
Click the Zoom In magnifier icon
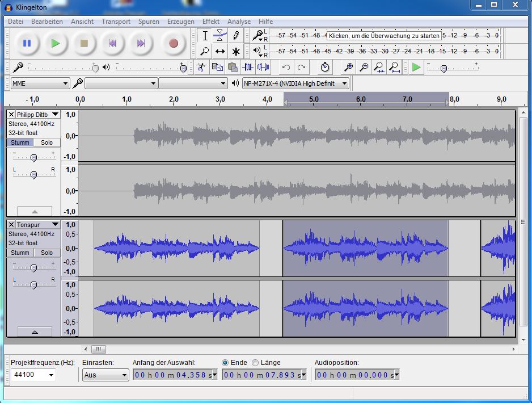[349, 67]
